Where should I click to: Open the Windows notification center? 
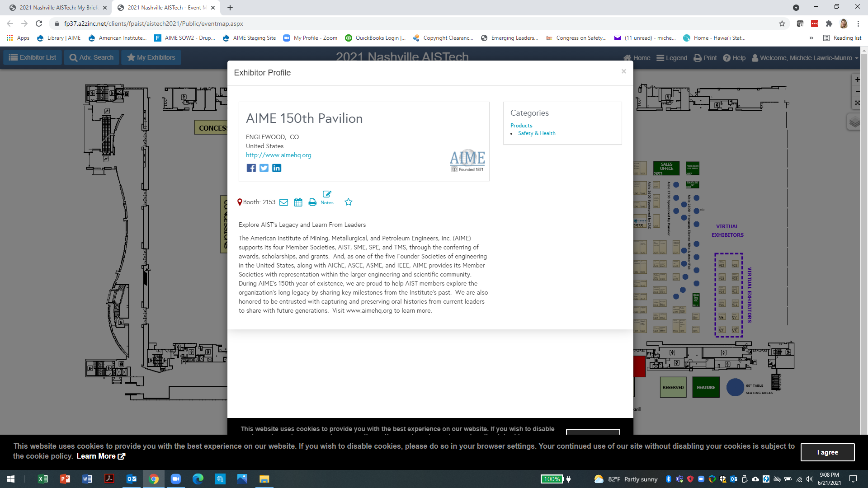853,479
